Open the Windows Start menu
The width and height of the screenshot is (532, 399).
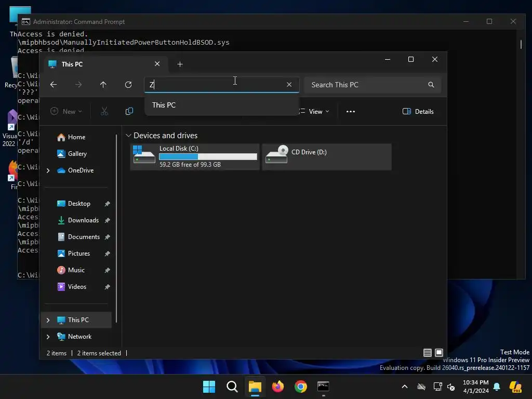[x=209, y=387]
